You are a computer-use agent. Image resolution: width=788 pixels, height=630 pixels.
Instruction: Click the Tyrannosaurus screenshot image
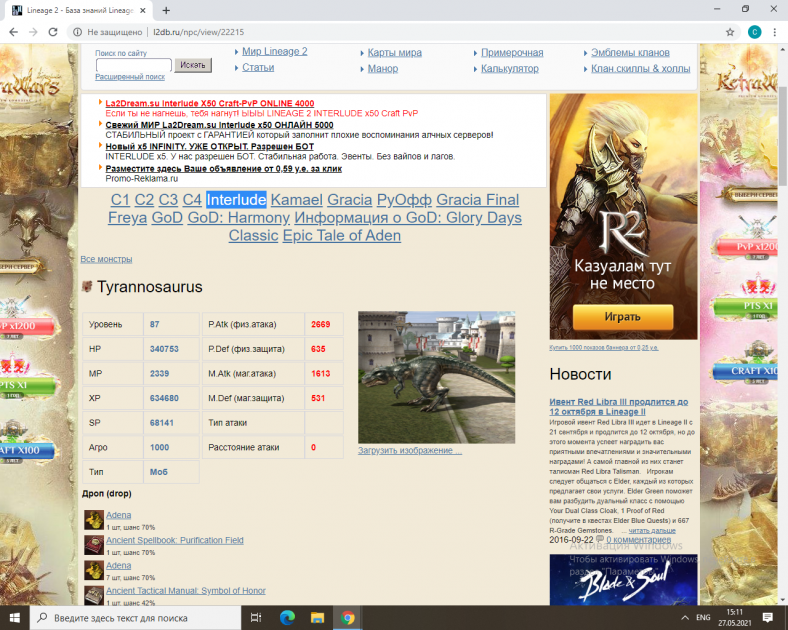(x=436, y=377)
